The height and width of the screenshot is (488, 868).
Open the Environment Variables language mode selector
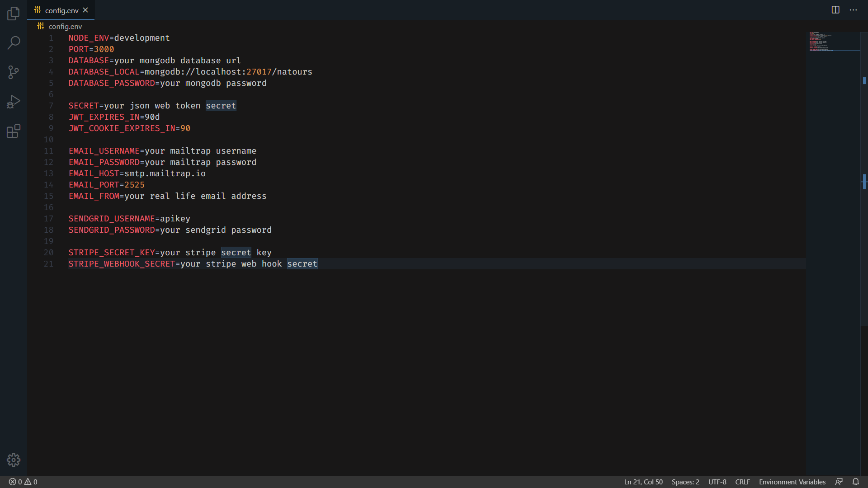click(x=792, y=482)
